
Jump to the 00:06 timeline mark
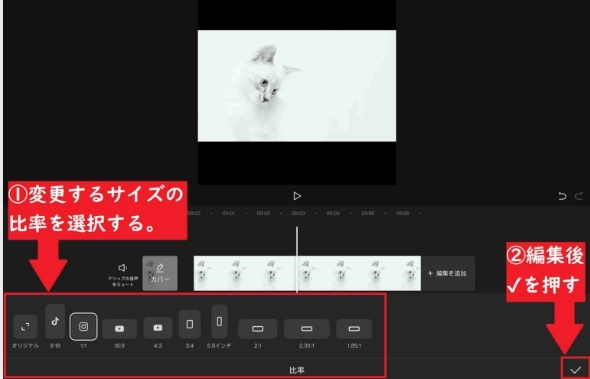point(403,213)
